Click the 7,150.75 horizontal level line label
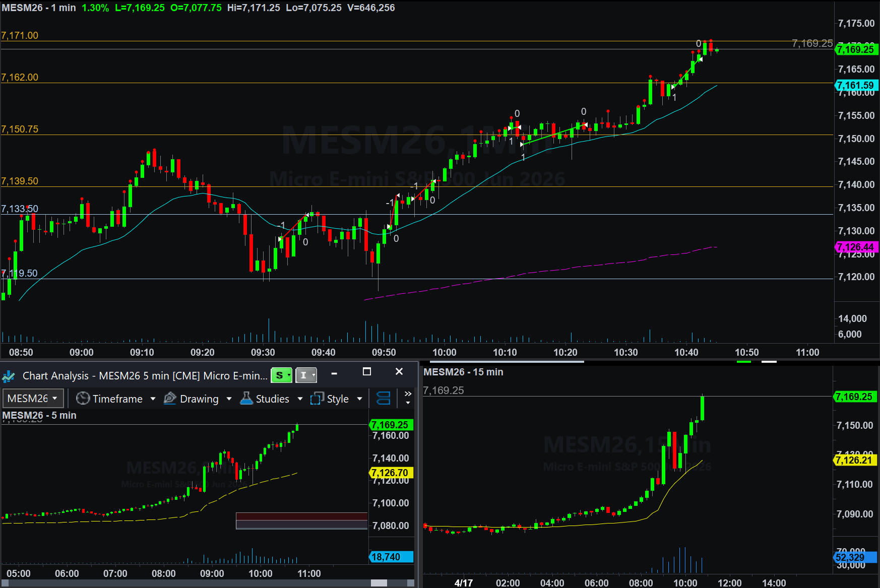880x588 pixels. tap(20, 129)
